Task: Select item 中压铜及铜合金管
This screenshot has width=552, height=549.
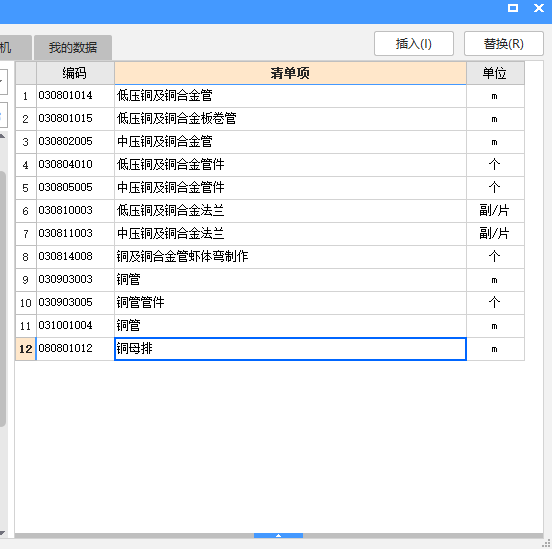Action: tap(164, 142)
